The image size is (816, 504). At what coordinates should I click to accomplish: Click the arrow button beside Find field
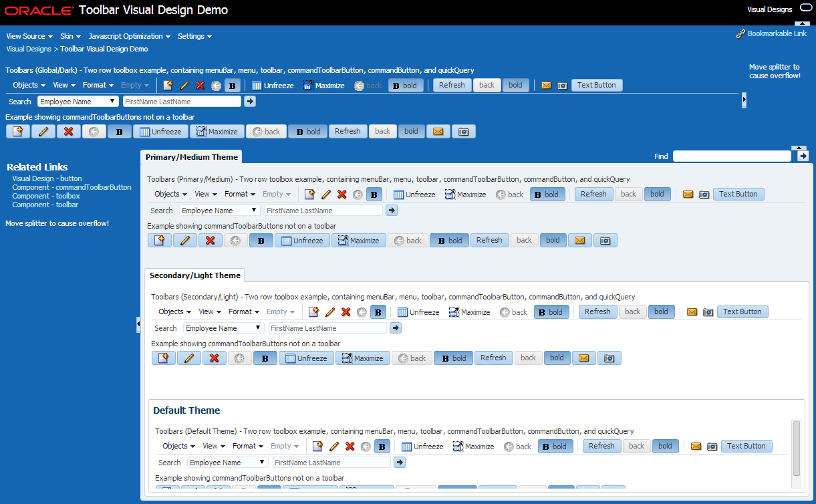(x=803, y=156)
